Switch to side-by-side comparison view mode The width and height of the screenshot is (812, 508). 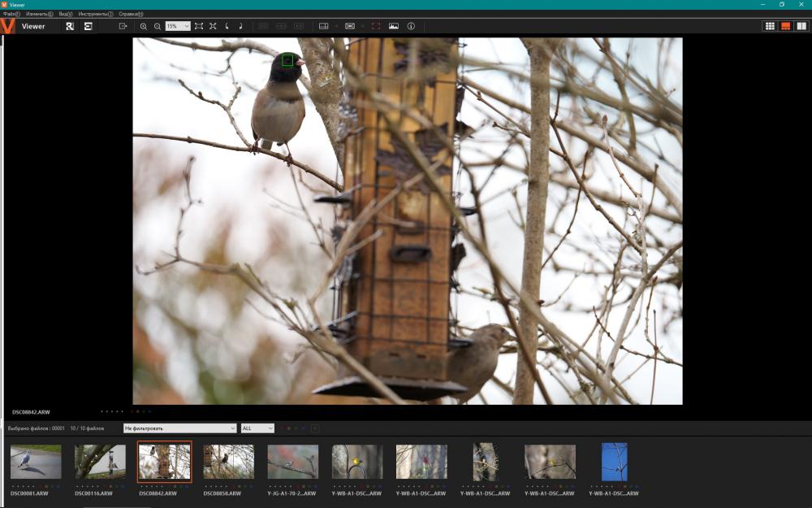pyautogui.click(x=801, y=26)
